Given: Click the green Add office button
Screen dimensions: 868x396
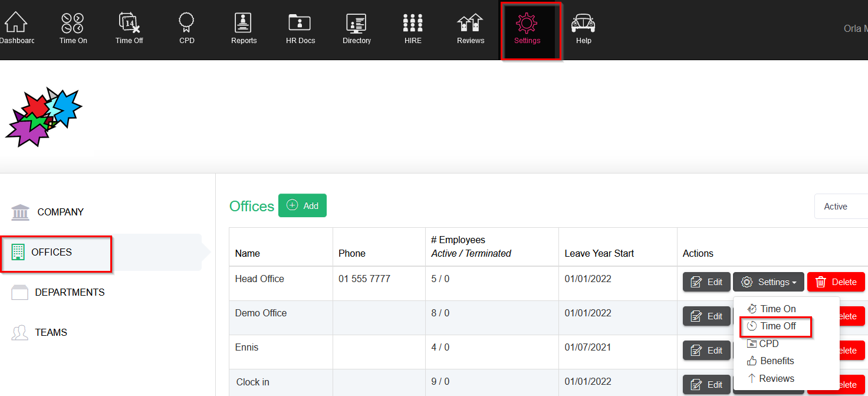Looking at the screenshot, I should coord(303,205).
